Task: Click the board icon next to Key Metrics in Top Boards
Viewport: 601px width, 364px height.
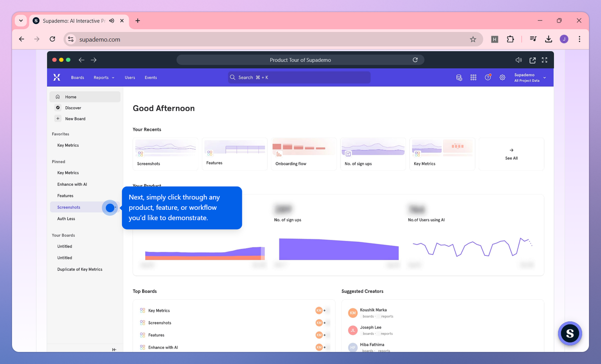Action: coord(142,310)
